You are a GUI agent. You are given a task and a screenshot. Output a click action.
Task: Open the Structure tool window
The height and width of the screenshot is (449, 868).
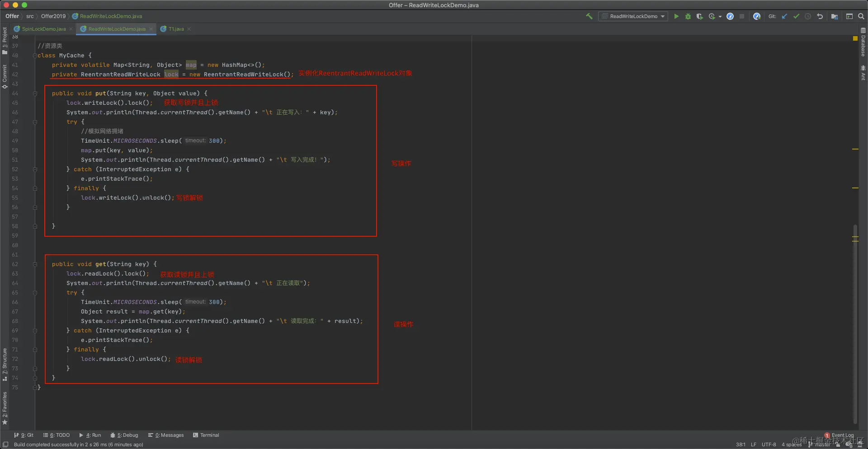[x=5, y=365]
